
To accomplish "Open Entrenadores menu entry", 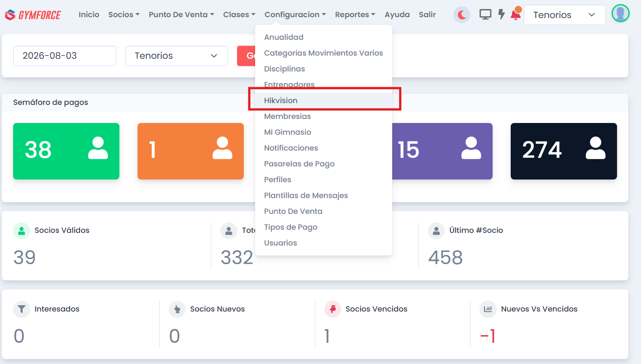I will (x=323, y=85).
